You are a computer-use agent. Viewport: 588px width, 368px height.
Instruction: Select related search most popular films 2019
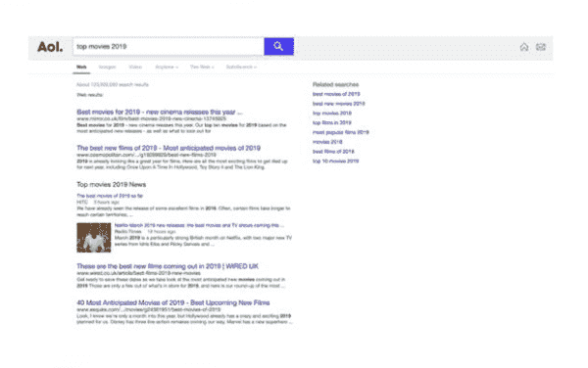point(341,132)
